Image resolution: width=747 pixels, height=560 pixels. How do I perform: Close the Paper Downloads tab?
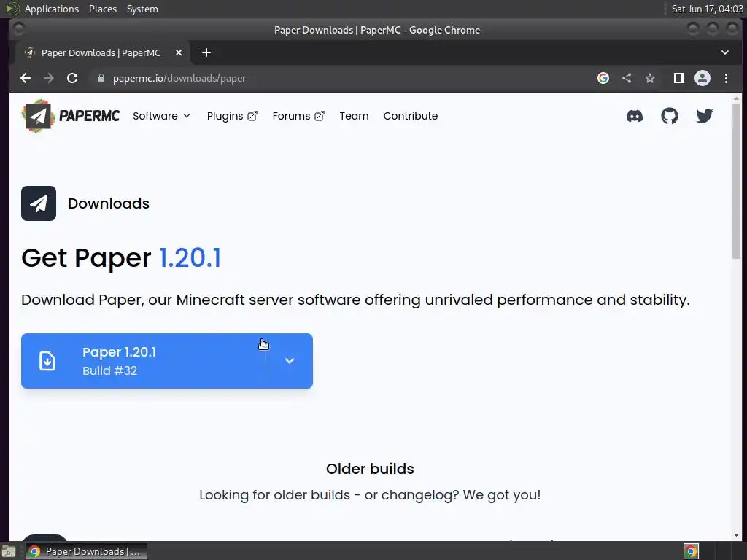[179, 52]
